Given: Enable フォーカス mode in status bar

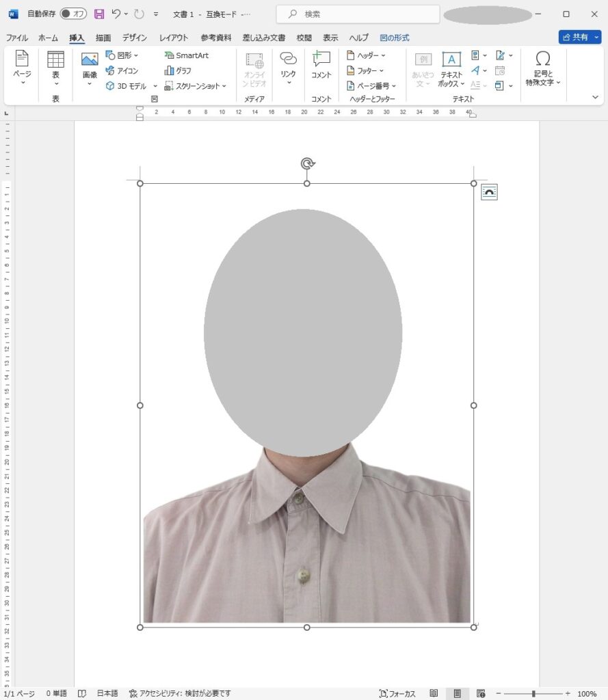Looking at the screenshot, I should (397, 693).
